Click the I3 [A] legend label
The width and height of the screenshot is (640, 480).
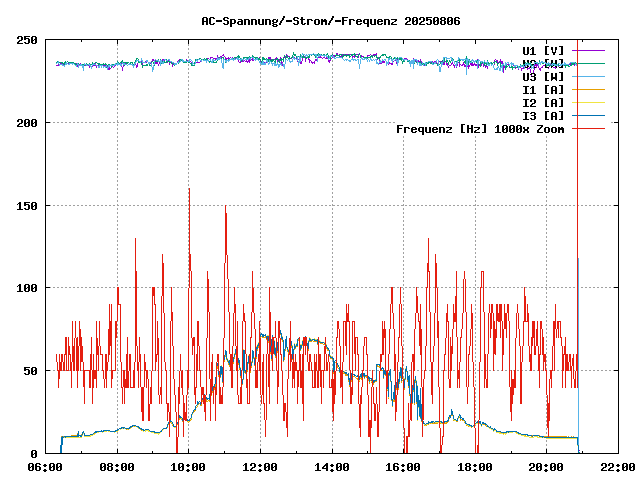(543, 116)
